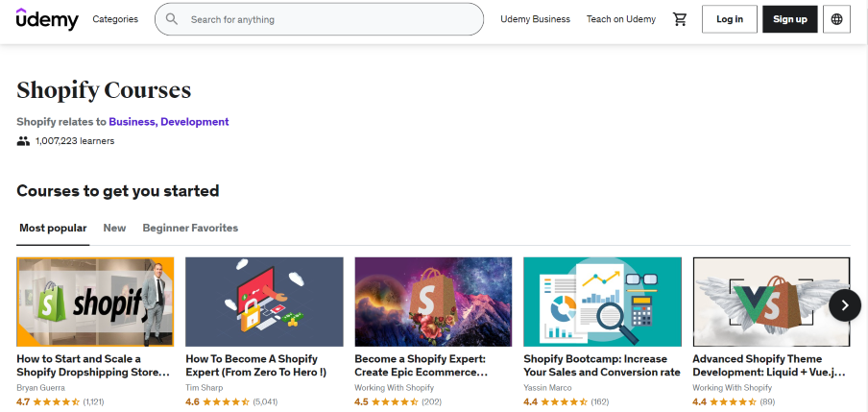Click the '1,007,223 learners' text
This screenshot has height=412, width=868.
(75, 141)
